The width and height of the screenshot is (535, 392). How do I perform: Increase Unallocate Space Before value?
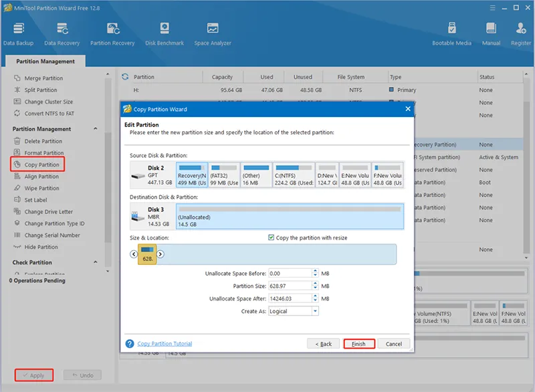(315, 271)
